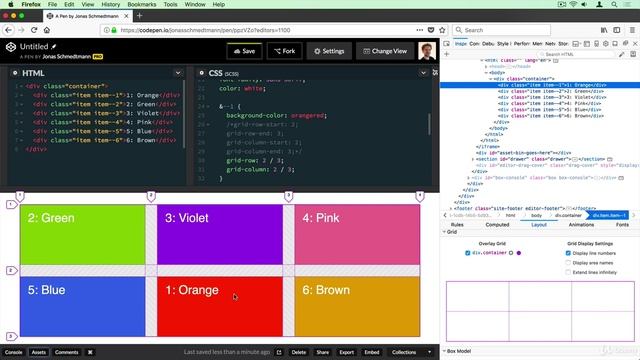
Task: Click DevTools separate window icon
Action: coord(625,43)
